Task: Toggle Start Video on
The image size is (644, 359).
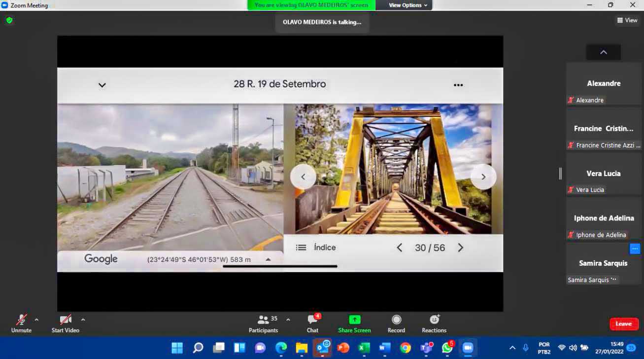Action: [x=65, y=320]
